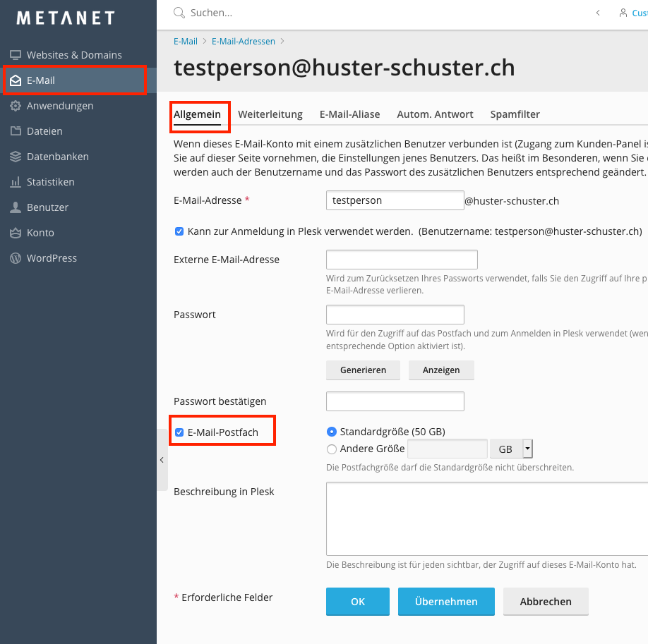648x644 pixels.
Task: Click the Dateien folder icon
Action: (x=15, y=131)
